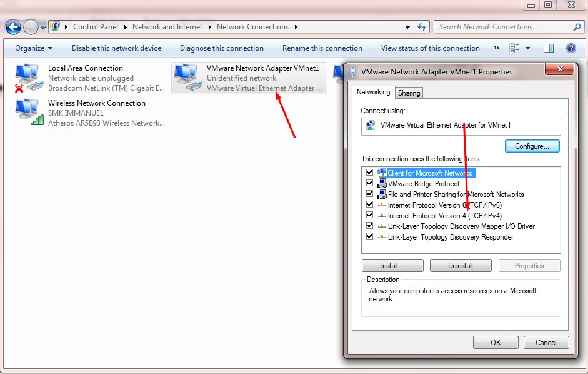Click the search magnifier icon
Image resolution: width=588 pixels, height=374 pixels.
tap(577, 27)
